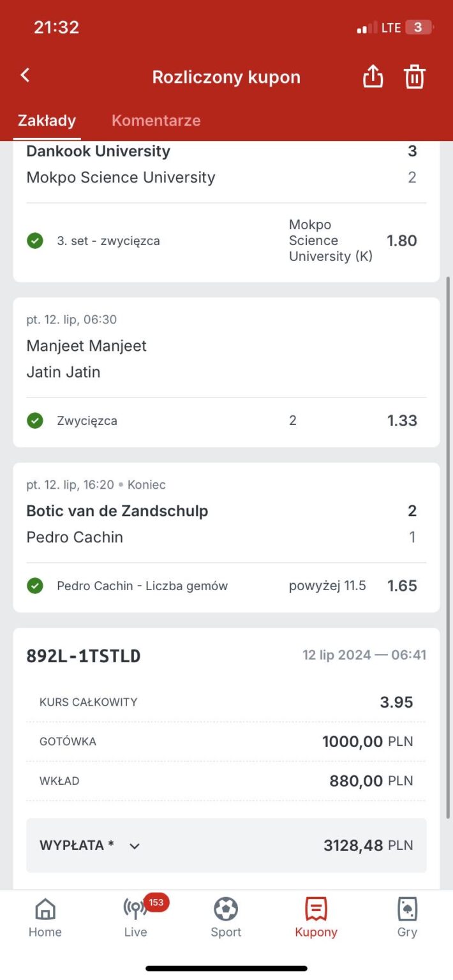The width and height of the screenshot is (453, 980).
Task: Delete coupon using trash icon
Action: point(414,77)
